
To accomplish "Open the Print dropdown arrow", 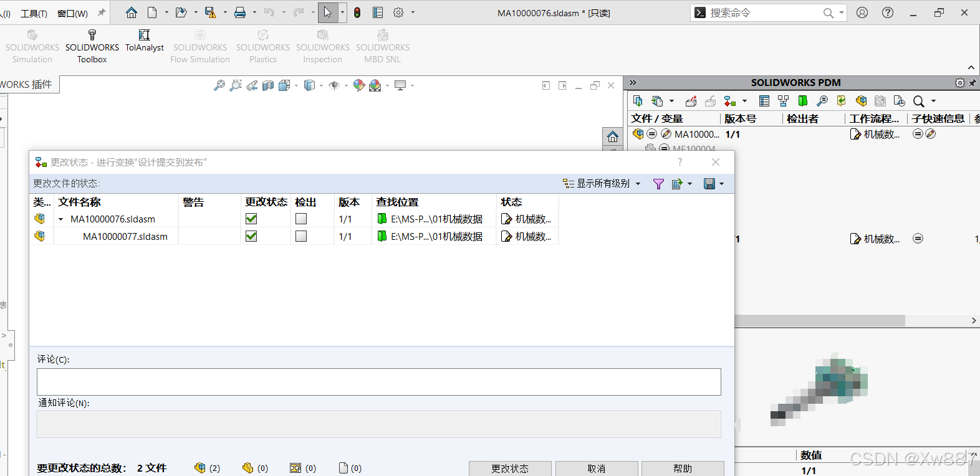I will tap(254, 12).
